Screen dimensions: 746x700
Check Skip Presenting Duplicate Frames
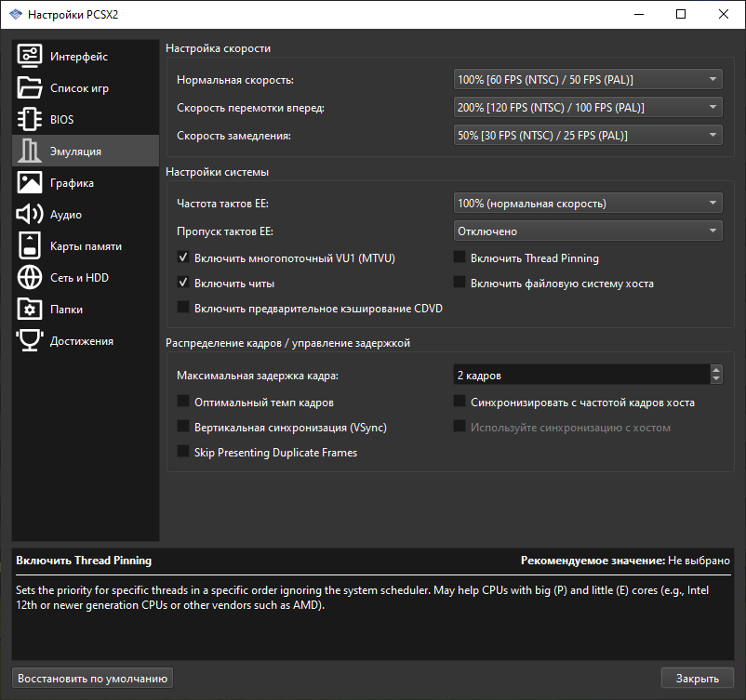coord(183,451)
